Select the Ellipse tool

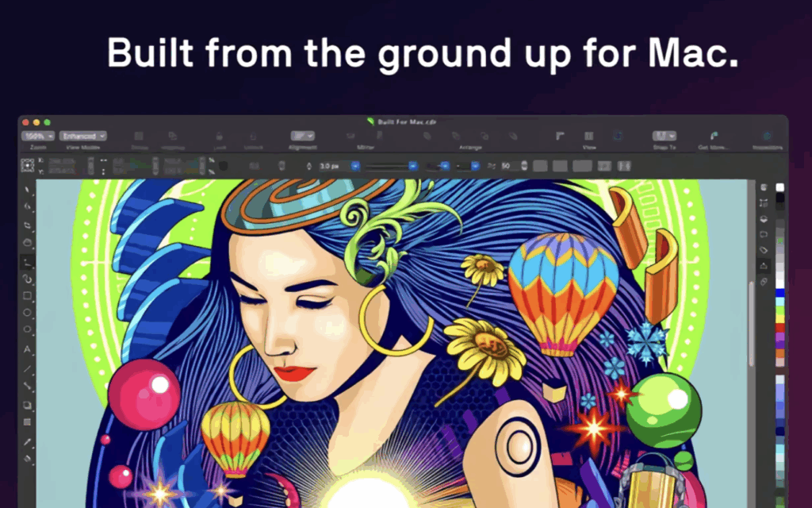[x=27, y=313]
